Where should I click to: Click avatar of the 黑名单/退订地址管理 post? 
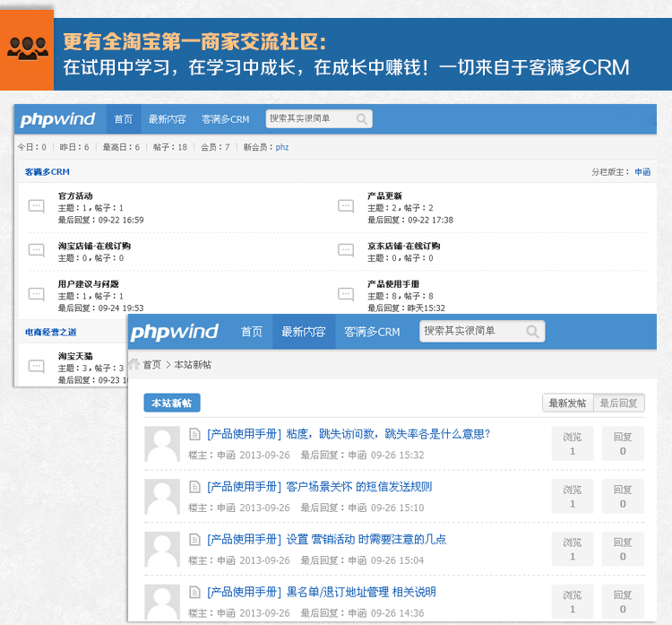click(x=162, y=602)
